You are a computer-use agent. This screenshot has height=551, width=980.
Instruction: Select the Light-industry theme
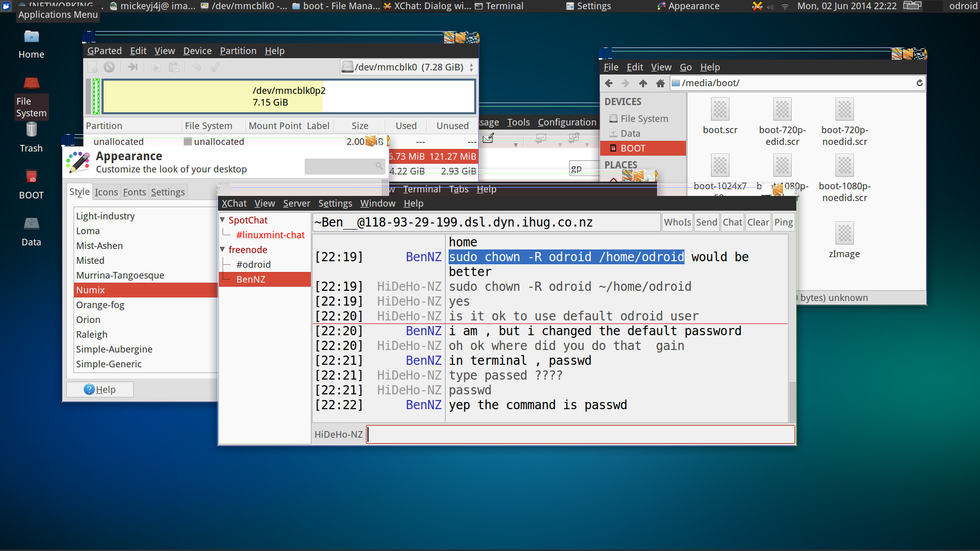[145, 216]
